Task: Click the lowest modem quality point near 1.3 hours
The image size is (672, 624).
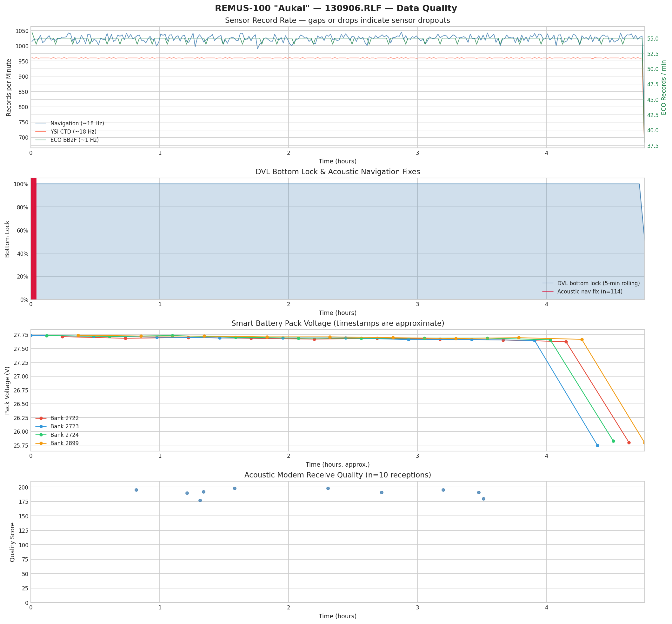Action: click(x=200, y=500)
